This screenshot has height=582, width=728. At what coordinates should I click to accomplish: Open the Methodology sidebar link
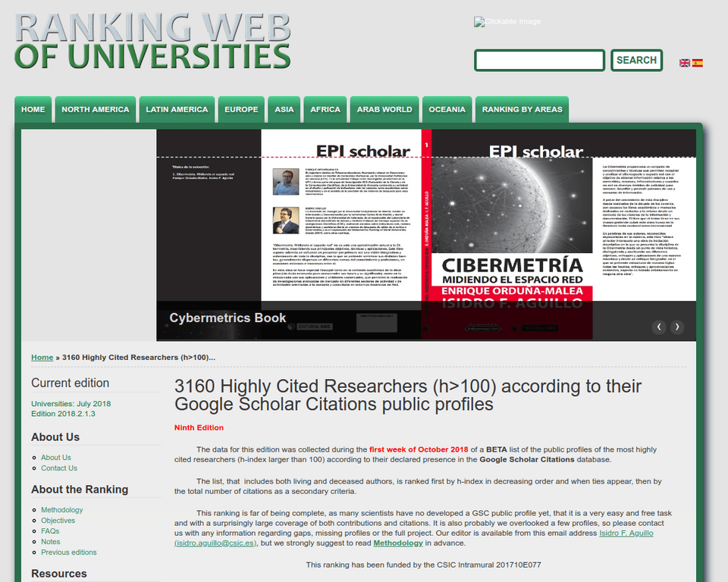coord(62,510)
